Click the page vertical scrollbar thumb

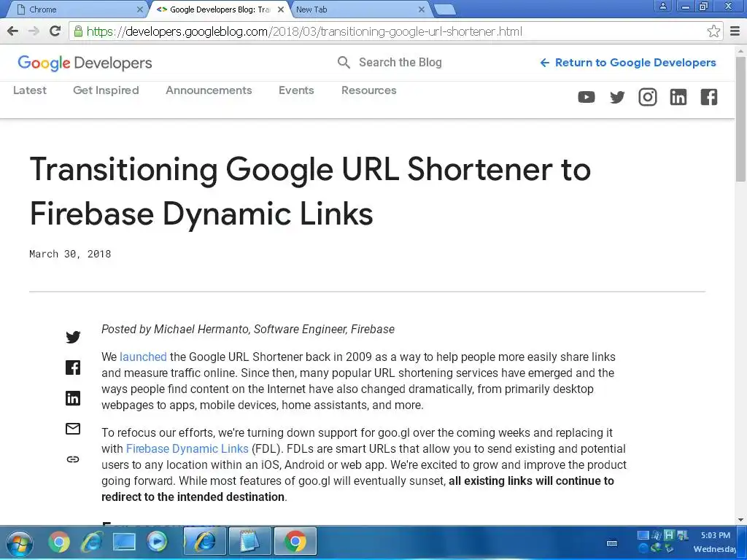(740, 119)
